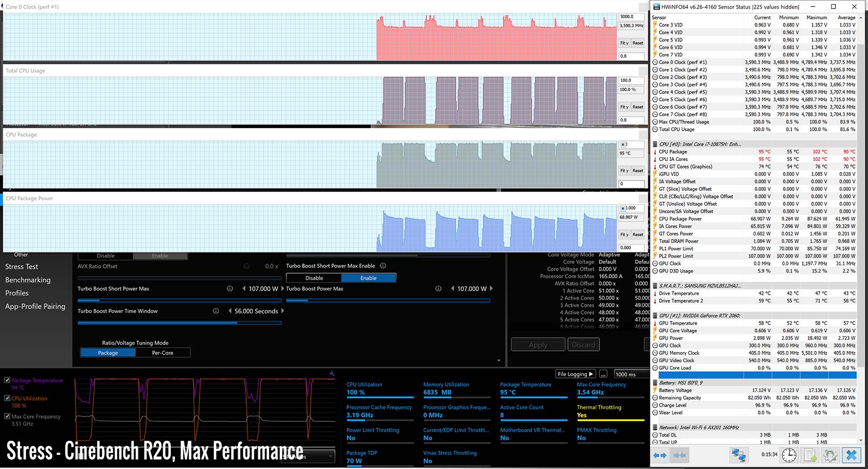Open App-Profile Pairing in the sidebar
Screen dimensions: 868x469
35,306
